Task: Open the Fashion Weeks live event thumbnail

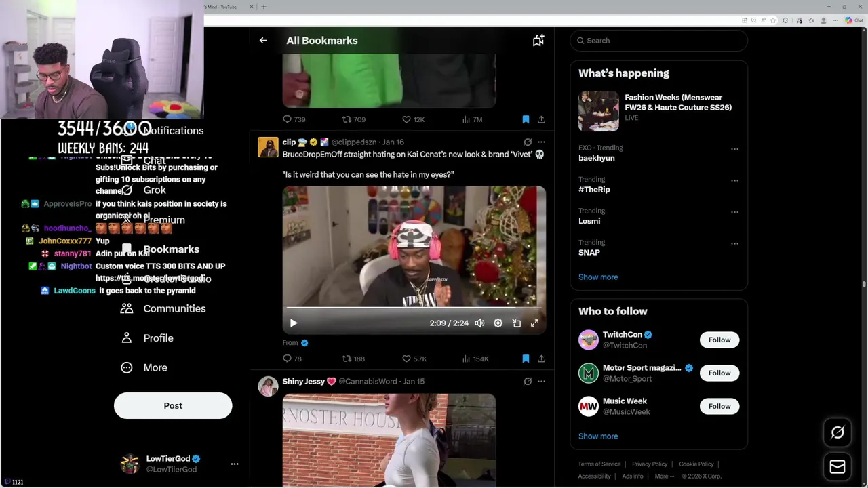Action: (x=599, y=110)
